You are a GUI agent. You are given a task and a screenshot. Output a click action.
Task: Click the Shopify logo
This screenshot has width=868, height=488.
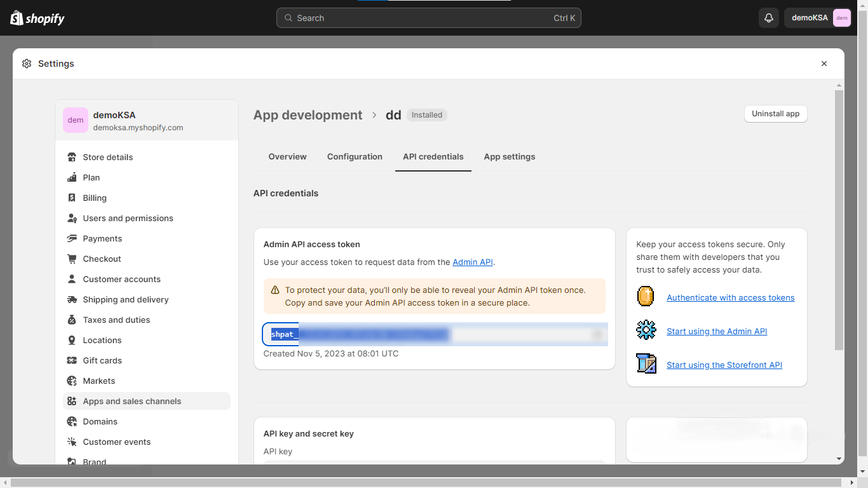tap(37, 18)
